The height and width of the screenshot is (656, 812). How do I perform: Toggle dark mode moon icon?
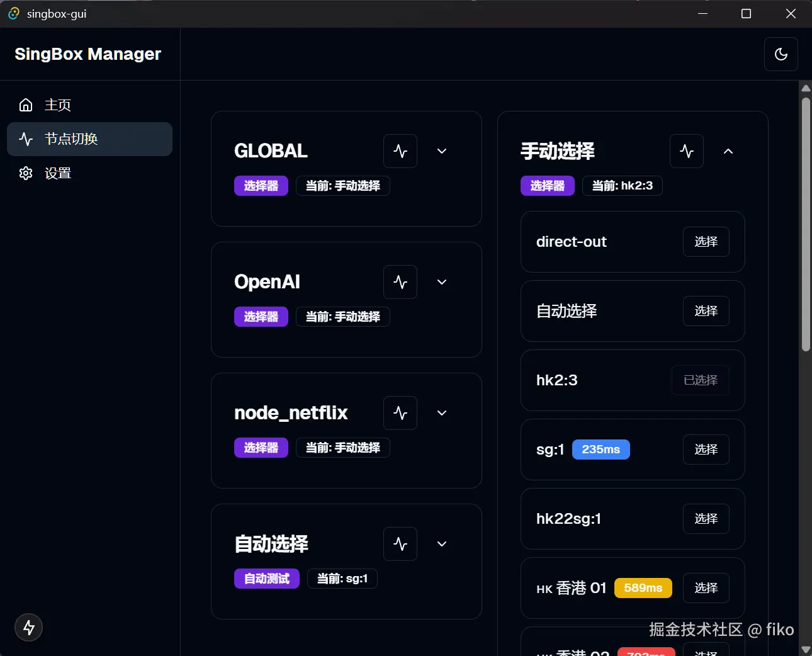pos(781,54)
